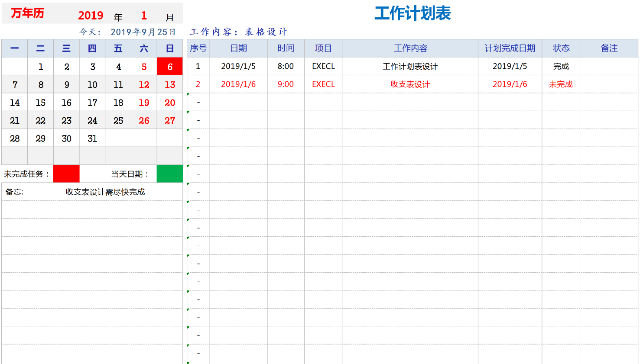The image size is (640, 364).
Task: Click the 工作计划表 title
Action: 413,13
